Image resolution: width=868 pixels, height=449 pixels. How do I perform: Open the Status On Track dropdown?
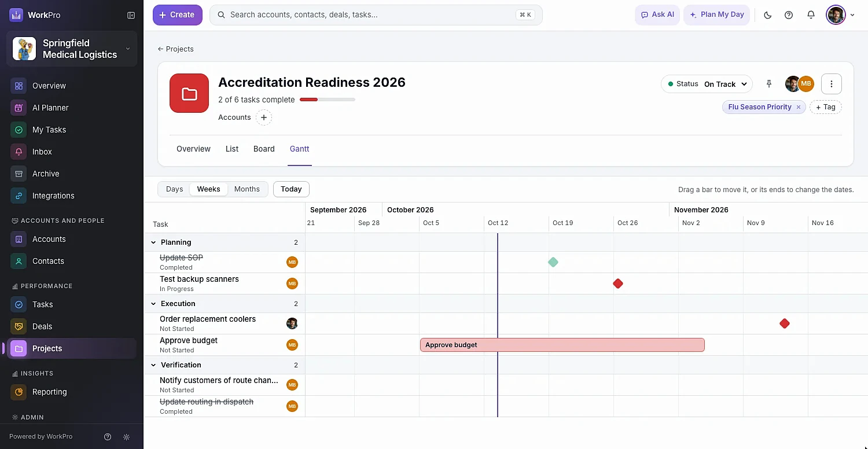707,84
